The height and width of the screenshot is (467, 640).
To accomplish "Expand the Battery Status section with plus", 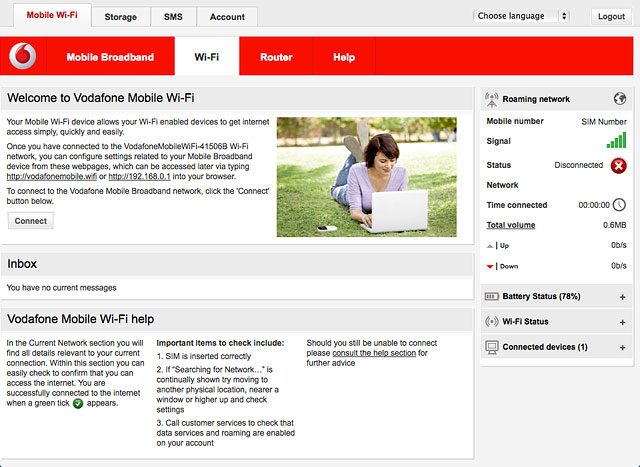I will [622, 297].
